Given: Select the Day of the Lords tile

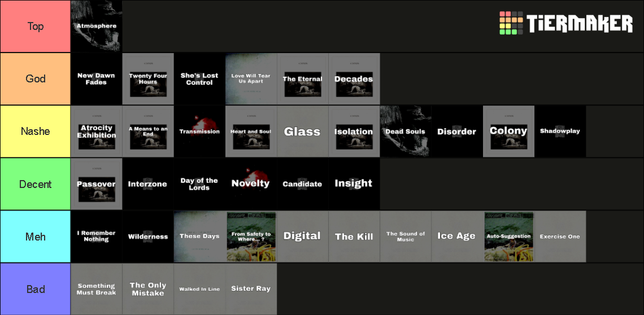Looking at the screenshot, I should click(x=199, y=184).
